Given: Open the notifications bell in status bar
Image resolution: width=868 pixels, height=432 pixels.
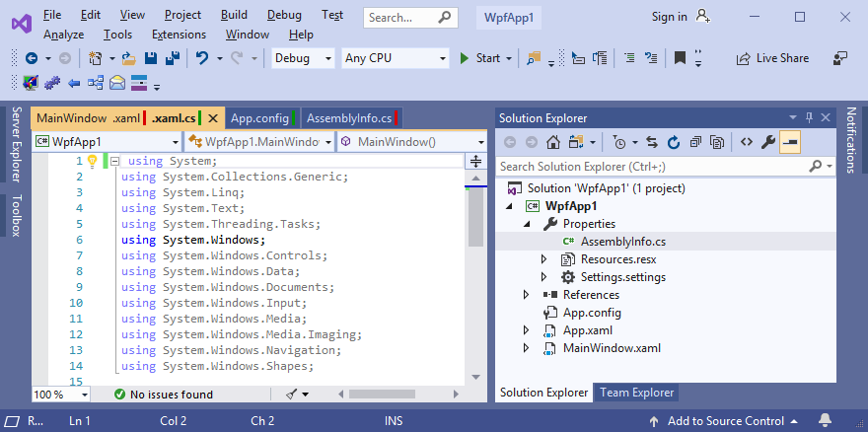Looking at the screenshot, I should [825, 421].
